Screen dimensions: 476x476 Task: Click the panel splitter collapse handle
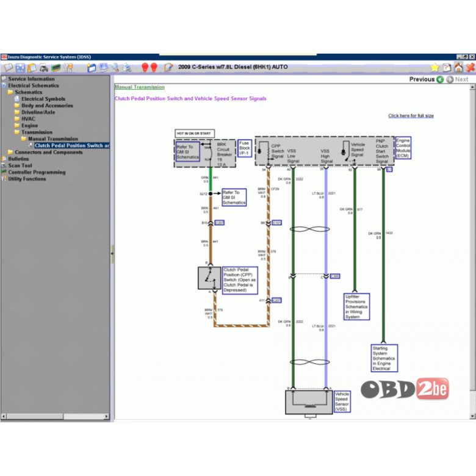click(x=112, y=253)
